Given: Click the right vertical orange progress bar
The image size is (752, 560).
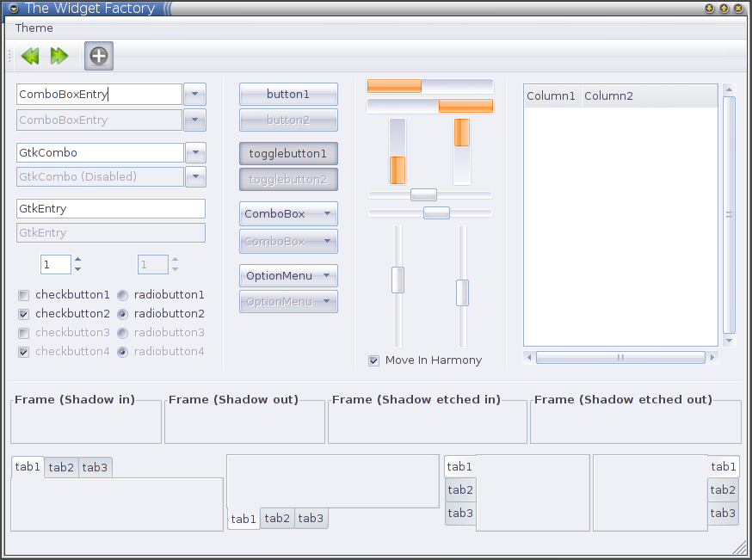Looking at the screenshot, I should click(x=462, y=151).
